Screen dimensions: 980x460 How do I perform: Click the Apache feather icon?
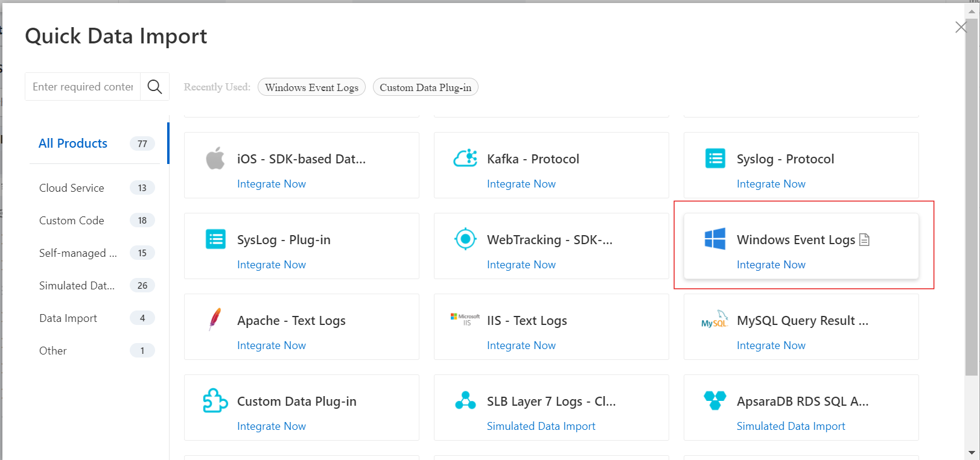215,320
